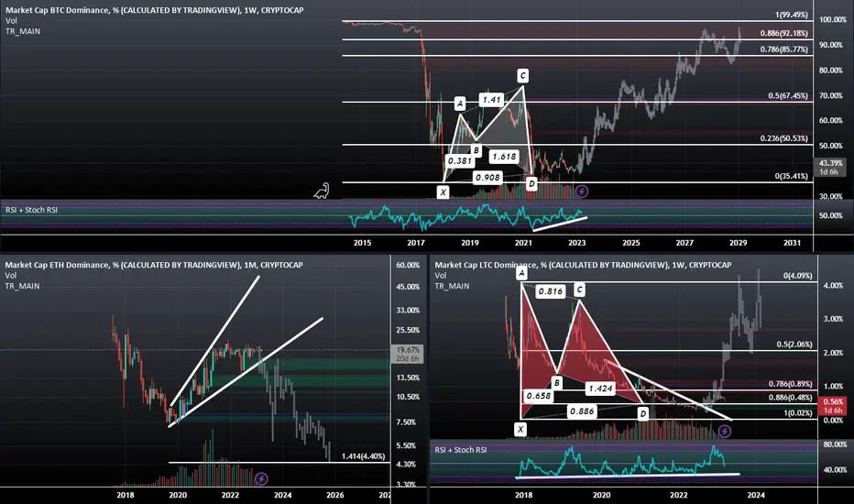Click the 0.786(85.77%) Fibonacci level label
The image size is (854, 504).
(x=784, y=49)
